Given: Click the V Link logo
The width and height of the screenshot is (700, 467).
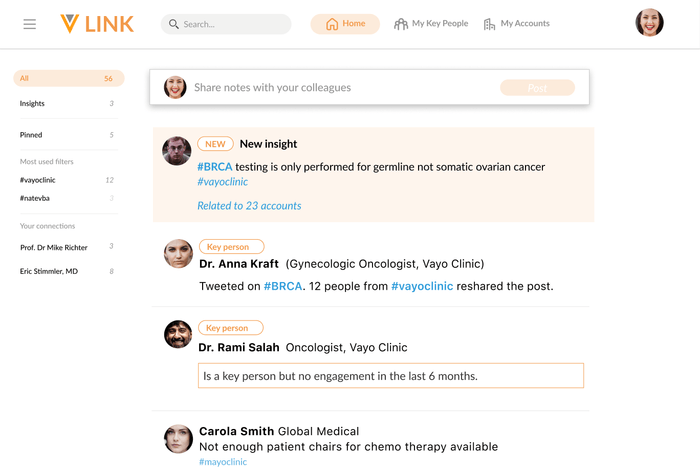Looking at the screenshot, I should [97, 24].
